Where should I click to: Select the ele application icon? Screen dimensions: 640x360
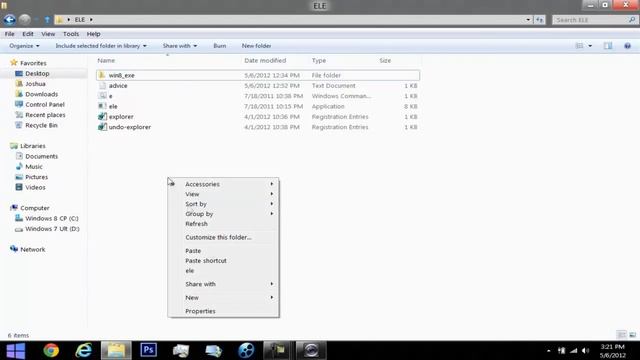pyautogui.click(x=102, y=106)
